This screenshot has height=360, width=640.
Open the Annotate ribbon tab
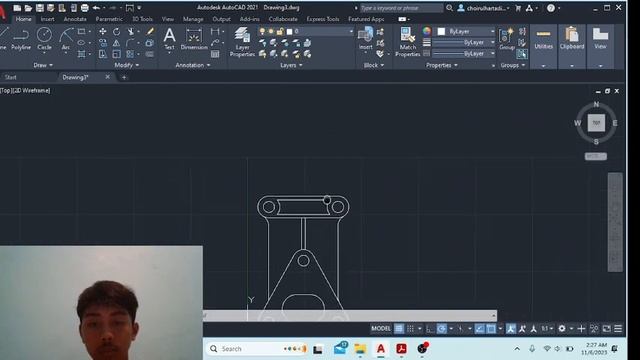pos(75,19)
